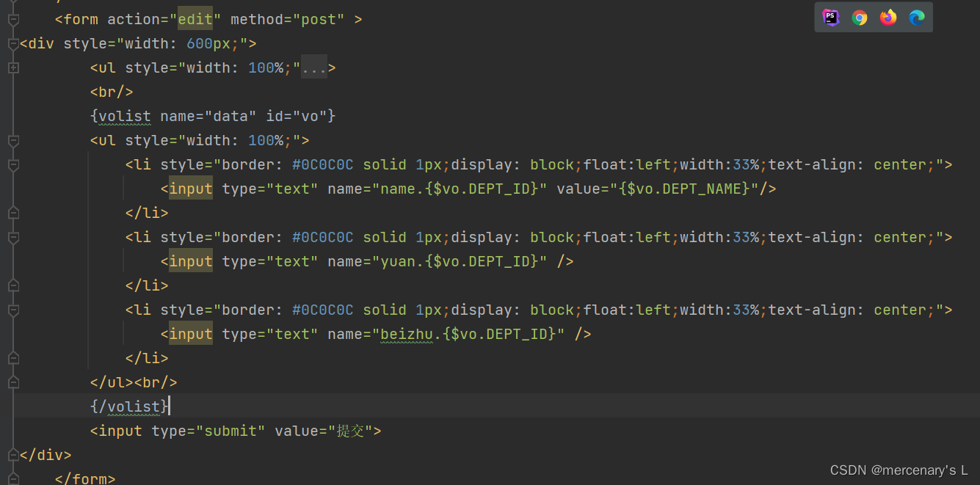This screenshot has width=980, height=485.
Task: Open the page preview in Firefox
Action: coord(888,17)
